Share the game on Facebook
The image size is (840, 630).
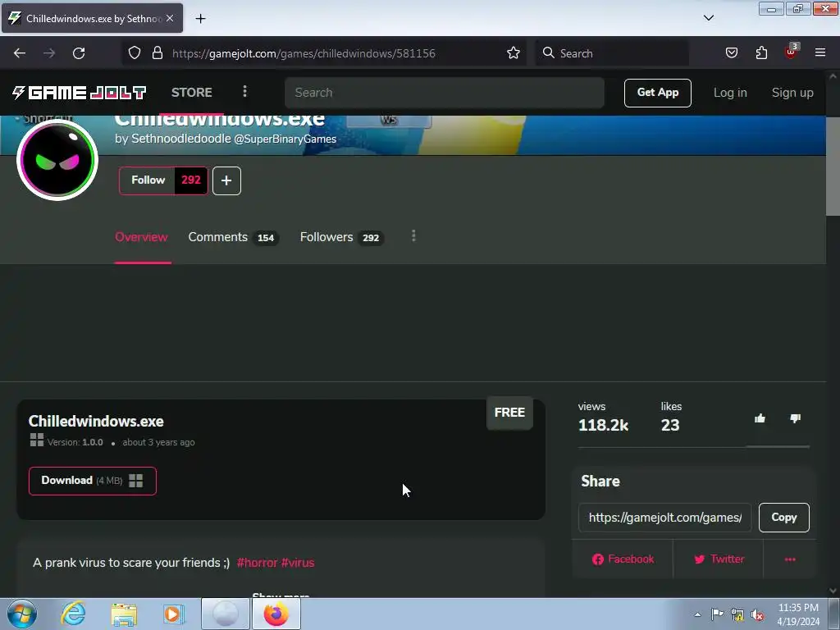pyautogui.click(x=623, y=559)
